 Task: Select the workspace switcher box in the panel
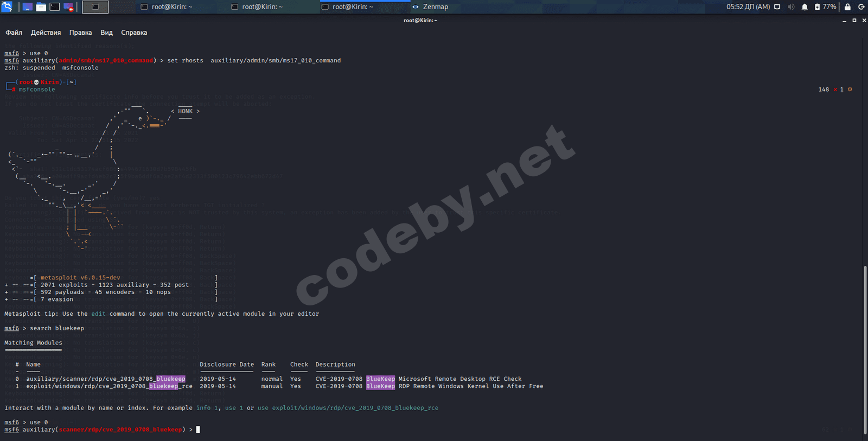(x=95, y=7)
